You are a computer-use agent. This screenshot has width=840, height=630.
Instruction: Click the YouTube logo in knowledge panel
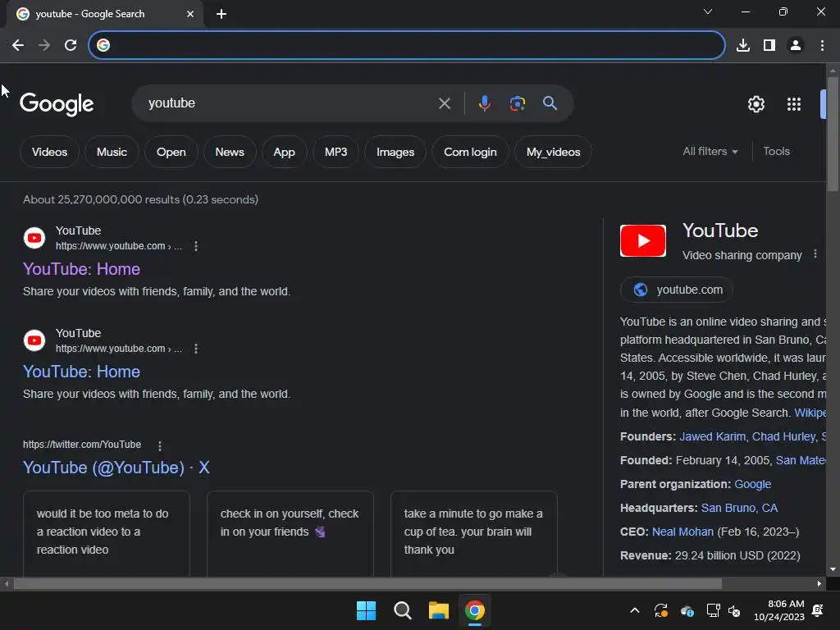[643, 240]
